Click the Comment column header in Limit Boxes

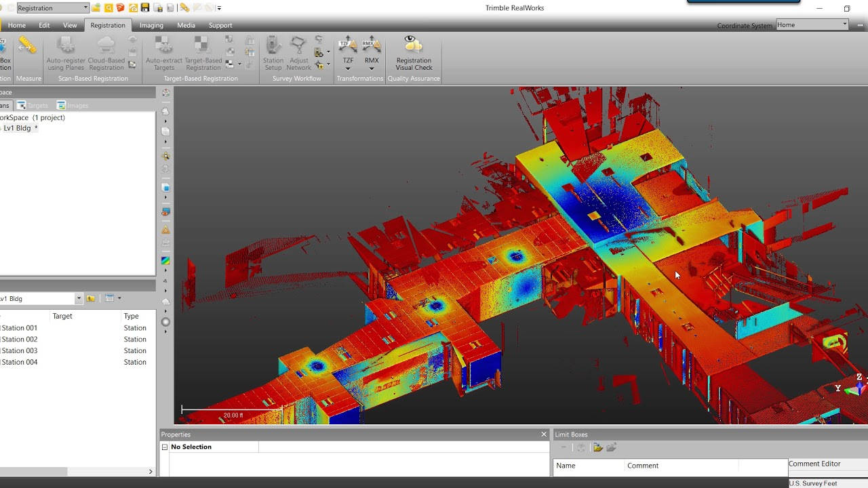pyautogui.click(x=643, y=466)
